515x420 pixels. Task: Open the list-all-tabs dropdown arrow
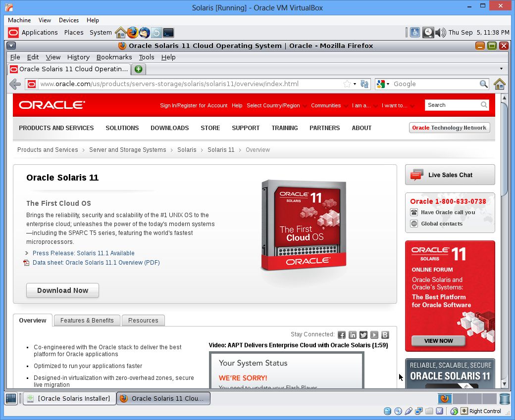(x=501, y=69)
